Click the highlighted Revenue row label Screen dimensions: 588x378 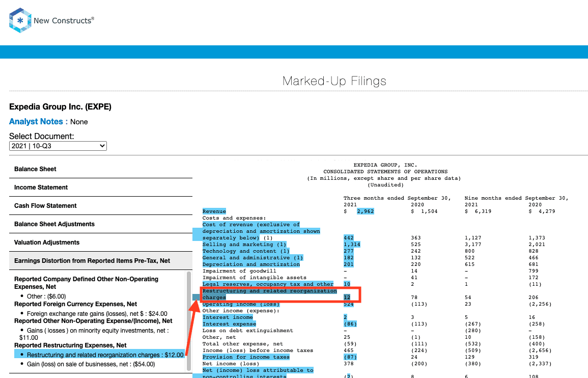[214, 211]
